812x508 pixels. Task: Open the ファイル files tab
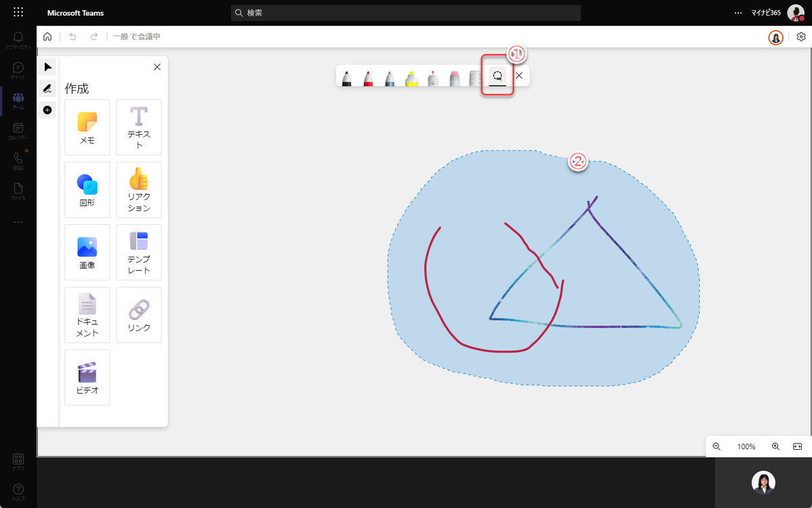coord(18,192)
